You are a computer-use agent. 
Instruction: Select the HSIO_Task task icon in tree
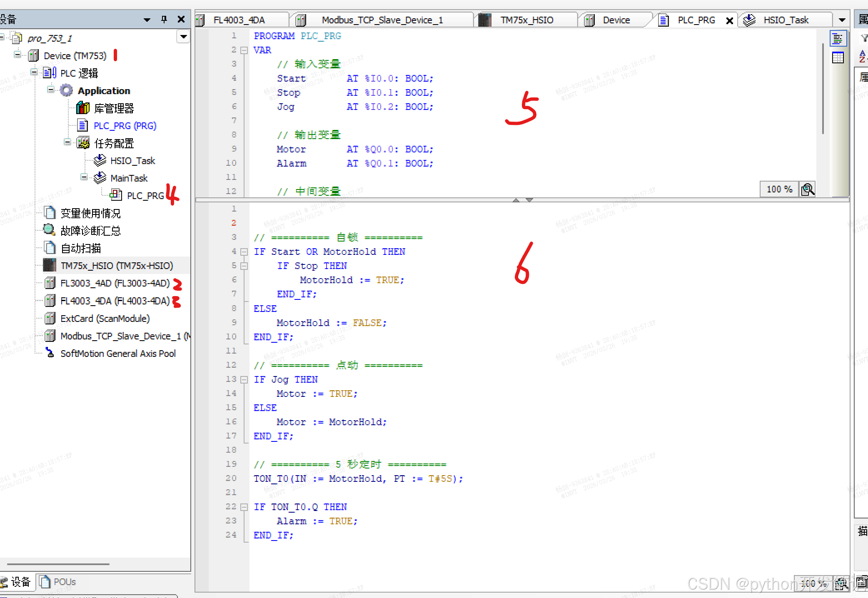(100, 160)
